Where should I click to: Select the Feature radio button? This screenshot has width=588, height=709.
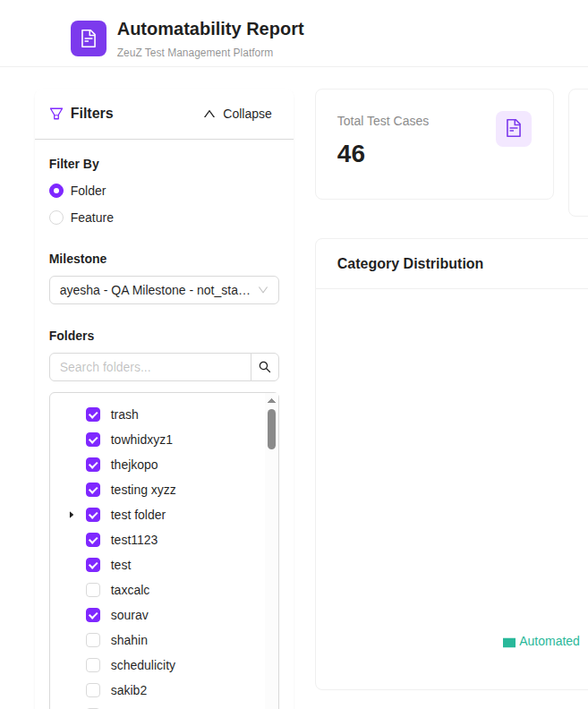point(56,218)
